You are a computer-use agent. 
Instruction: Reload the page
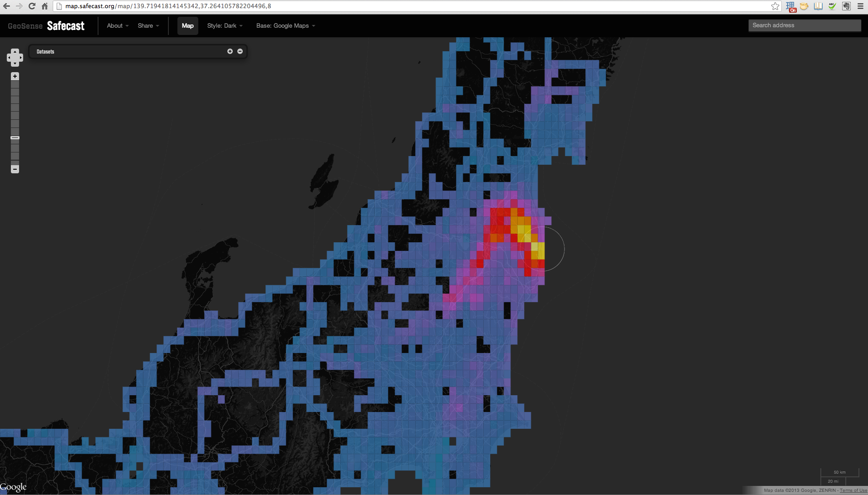coord(32,6)
